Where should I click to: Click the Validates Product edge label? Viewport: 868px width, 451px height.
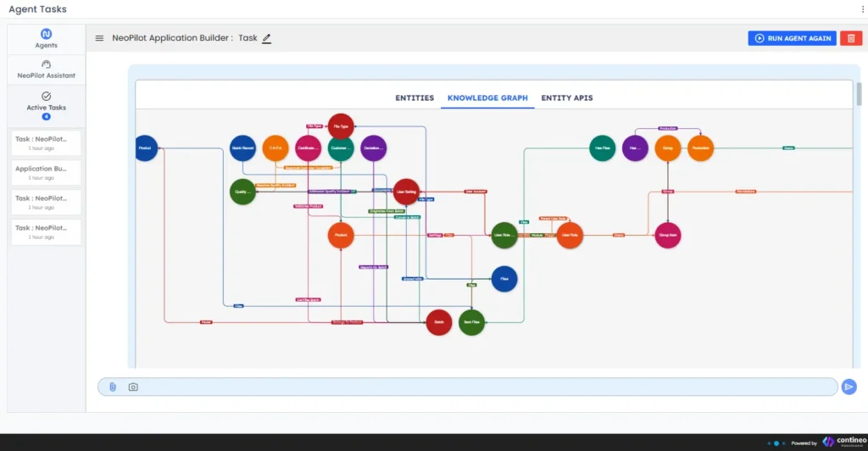(x=309, y=206)
